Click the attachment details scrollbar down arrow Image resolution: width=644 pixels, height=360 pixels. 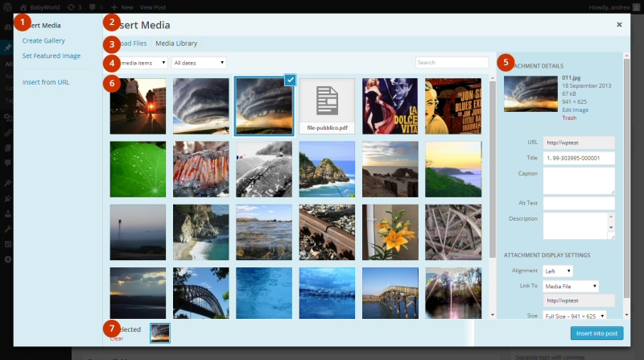pos(626,315)
